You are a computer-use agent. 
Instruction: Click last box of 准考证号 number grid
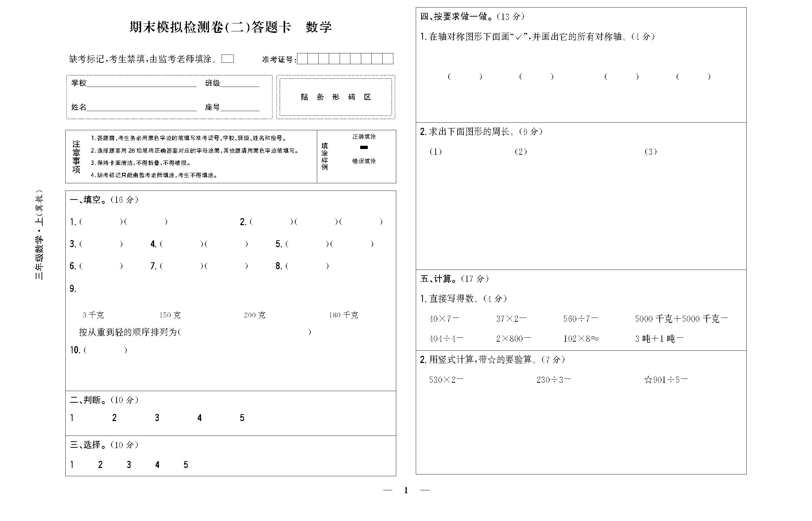pos(388,59)
